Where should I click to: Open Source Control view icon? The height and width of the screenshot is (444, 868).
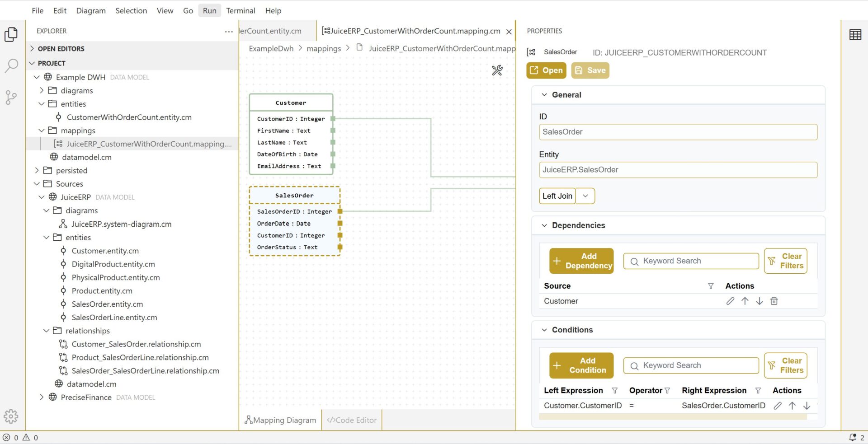[x=11, y=97]
